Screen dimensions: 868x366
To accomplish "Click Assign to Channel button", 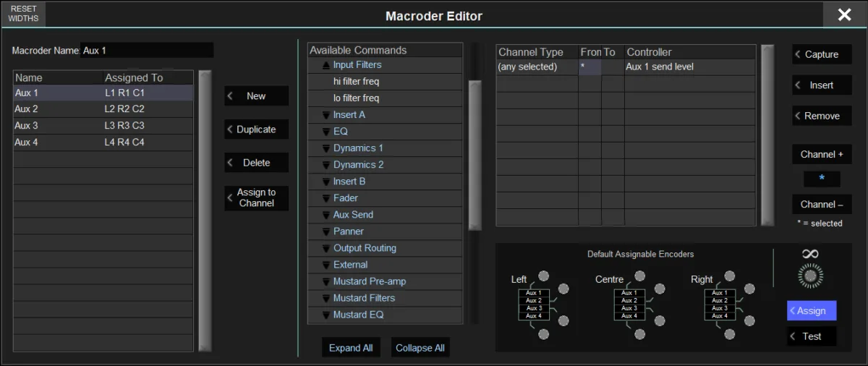I will tap(257, 198).
